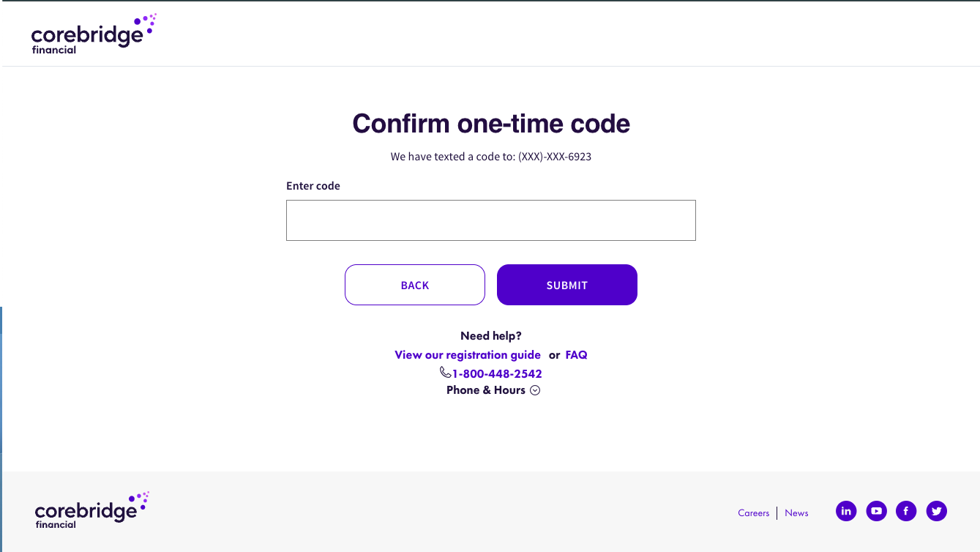
Task: Click the phone handset icon
Action: [x=445, y=373]
